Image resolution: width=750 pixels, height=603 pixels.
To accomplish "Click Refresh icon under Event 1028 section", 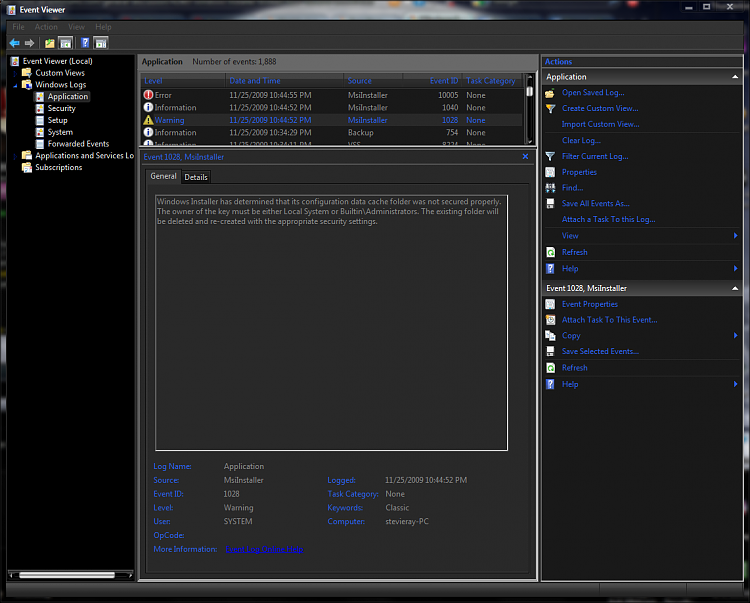I will click(x=550, y=368).
